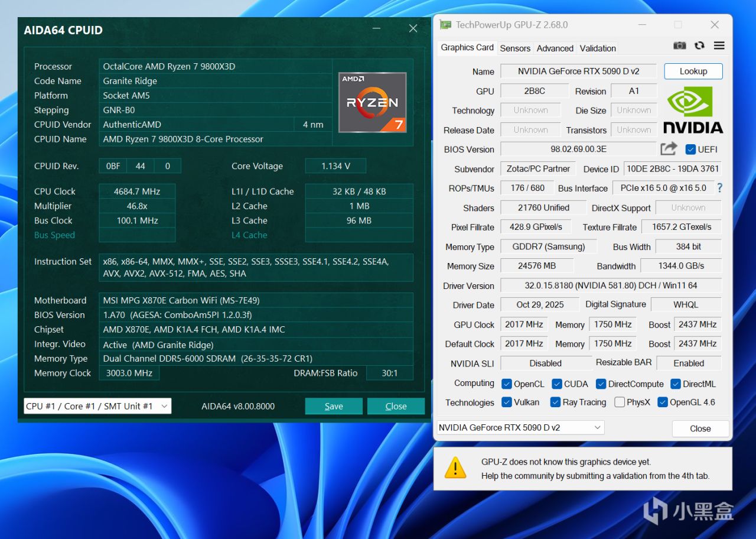Open the GPU selection dropdown in GPU-Z
This screenshot has width=756, height=539.
520,427
